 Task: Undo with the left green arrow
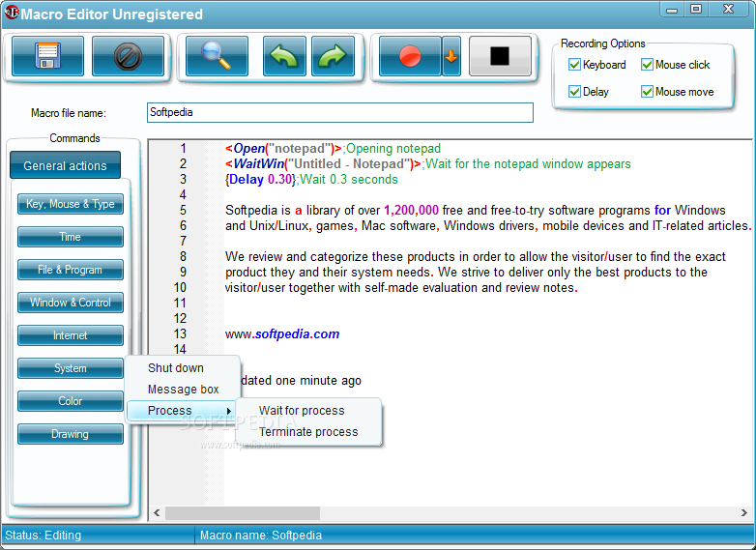tap(284, 56)
